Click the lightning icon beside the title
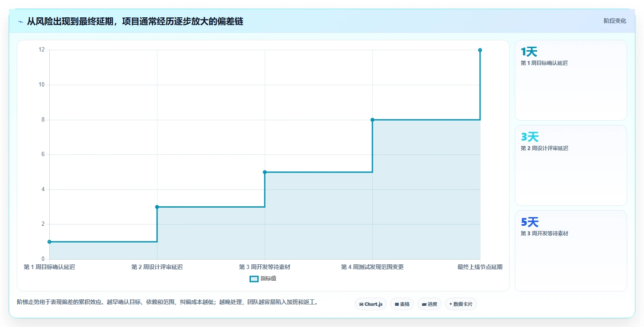Screen dimensions: 644x327 pos(20,22)
